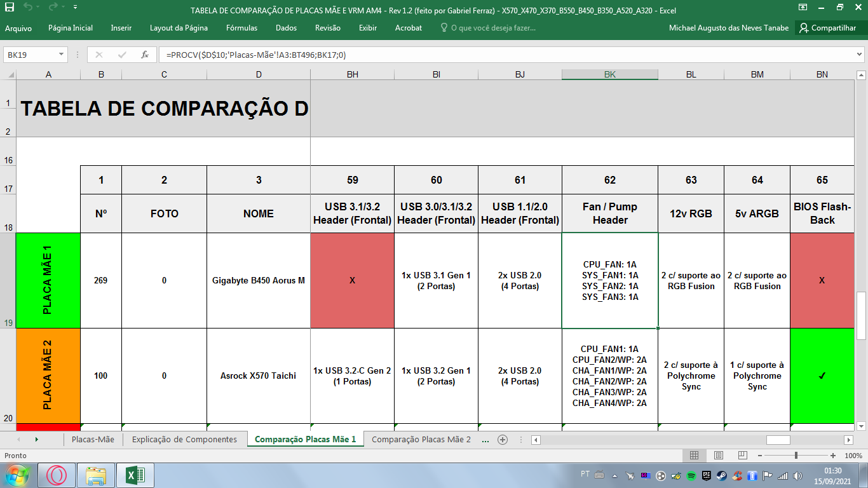Click the PT language indicator
Viewport: 868px width, 488px height.
click(x=585, y=473)
